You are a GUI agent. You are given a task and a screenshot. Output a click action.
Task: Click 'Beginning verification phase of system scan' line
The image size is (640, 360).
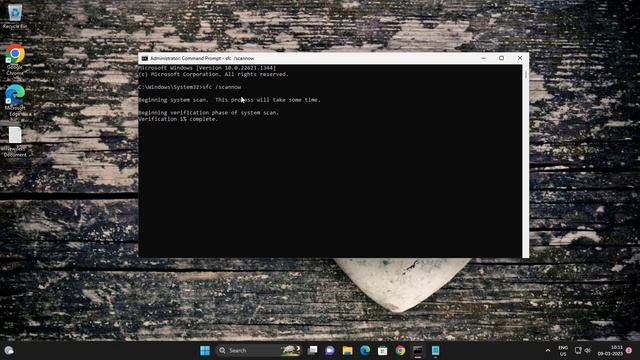[x=209, y=113]
